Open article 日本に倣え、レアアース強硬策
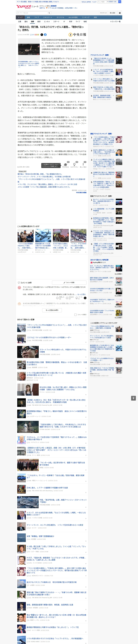Image resolution: width=138 pixels, height=644 pixels. [x=47, y=488]
